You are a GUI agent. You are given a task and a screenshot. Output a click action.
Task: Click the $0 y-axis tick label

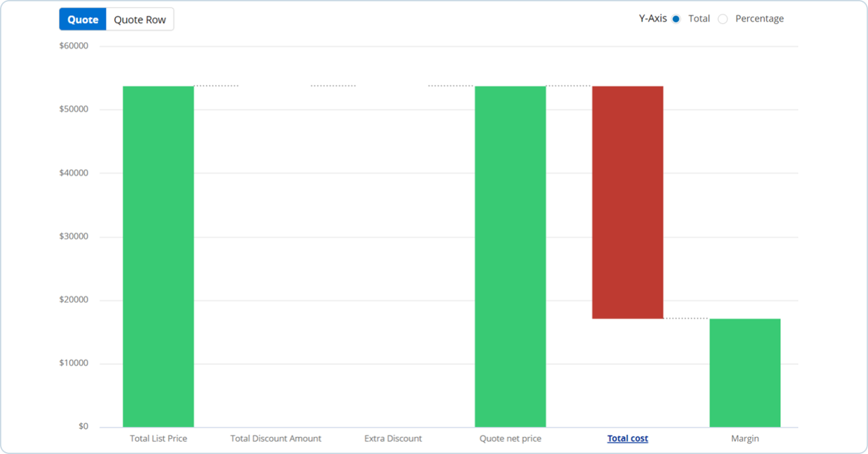click(x=83, y=426)
